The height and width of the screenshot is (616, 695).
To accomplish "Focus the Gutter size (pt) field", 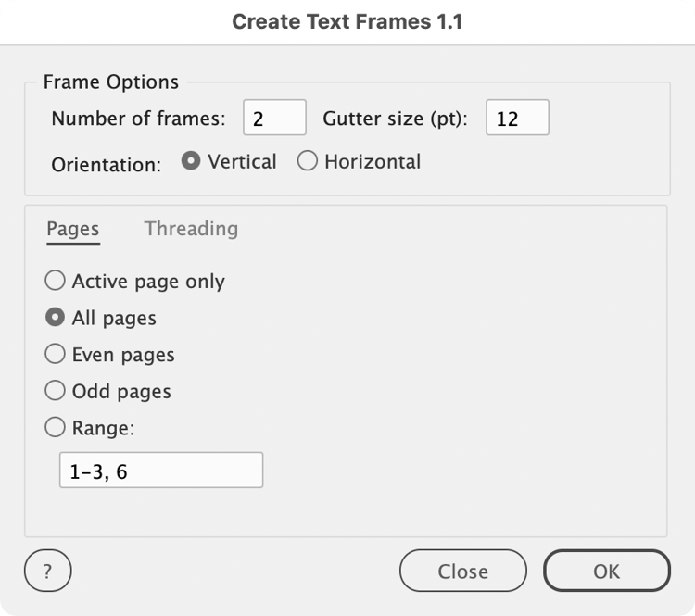I will click(518, 118).
